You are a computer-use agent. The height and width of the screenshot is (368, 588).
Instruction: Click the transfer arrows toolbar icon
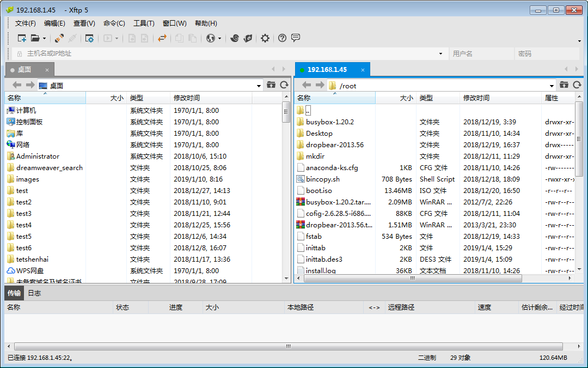pyautogui.click(x=162, y=38)
